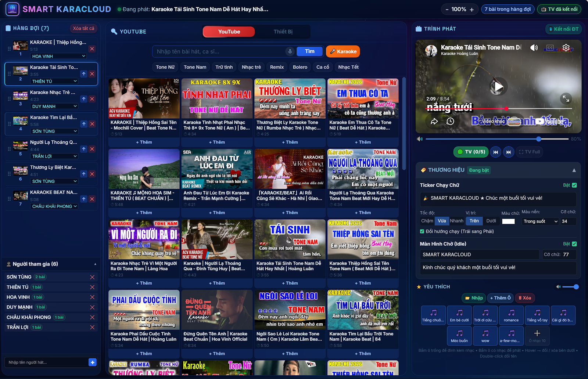
Task: Open singer dropdown showing HOA VINH
Action: click(58, 56)
